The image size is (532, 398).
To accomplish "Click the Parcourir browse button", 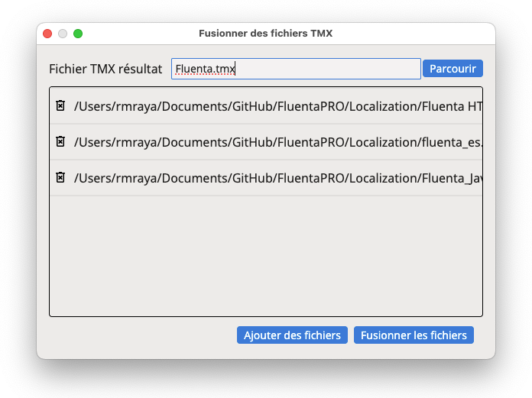I will pyautogui.click(x=453, y=69).
